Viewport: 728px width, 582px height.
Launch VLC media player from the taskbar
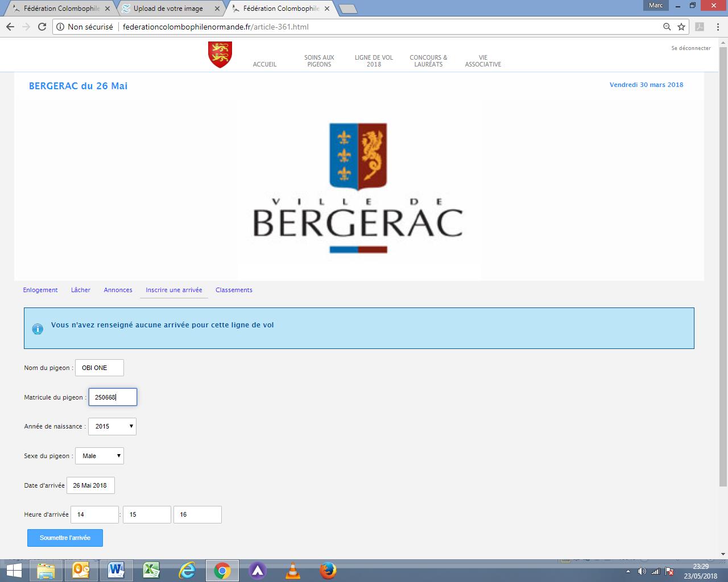click(x=293, y=570)
